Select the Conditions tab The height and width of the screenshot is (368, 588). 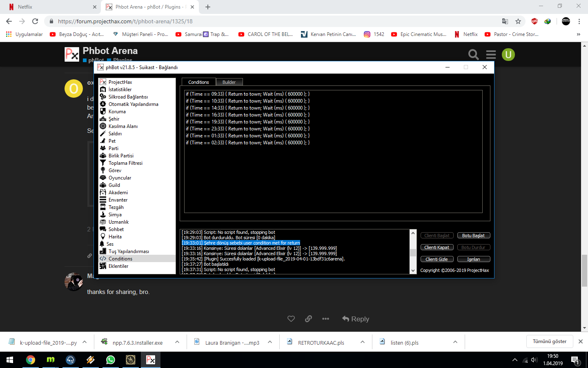[198, 82]
